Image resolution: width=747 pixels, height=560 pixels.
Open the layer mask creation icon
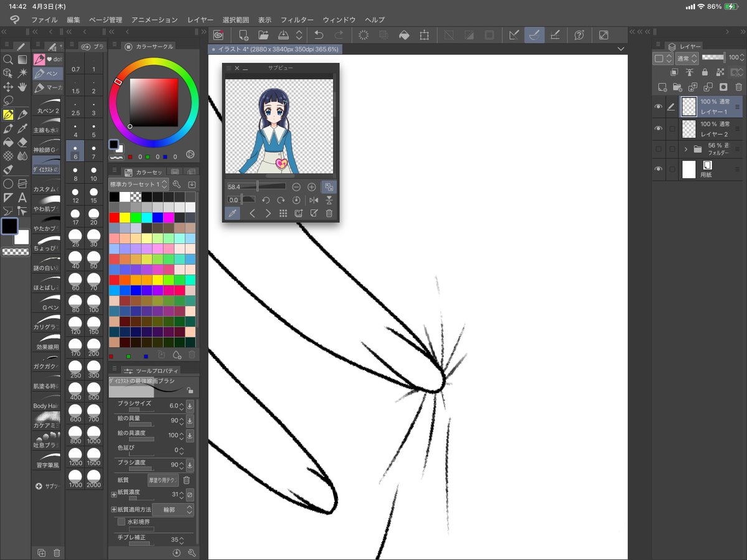[724, 86]
